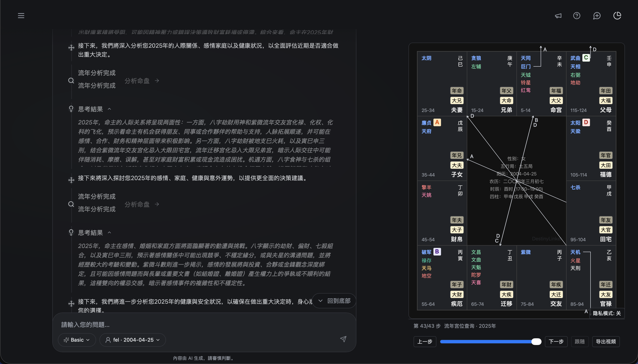Open help via the question mark icon

pyautogui.click(x=577, y=15)
